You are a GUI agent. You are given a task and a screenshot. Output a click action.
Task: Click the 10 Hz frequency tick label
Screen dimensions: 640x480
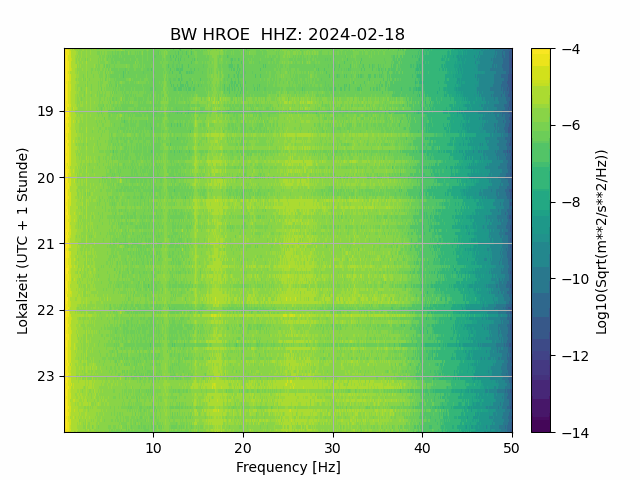point(153,448)
